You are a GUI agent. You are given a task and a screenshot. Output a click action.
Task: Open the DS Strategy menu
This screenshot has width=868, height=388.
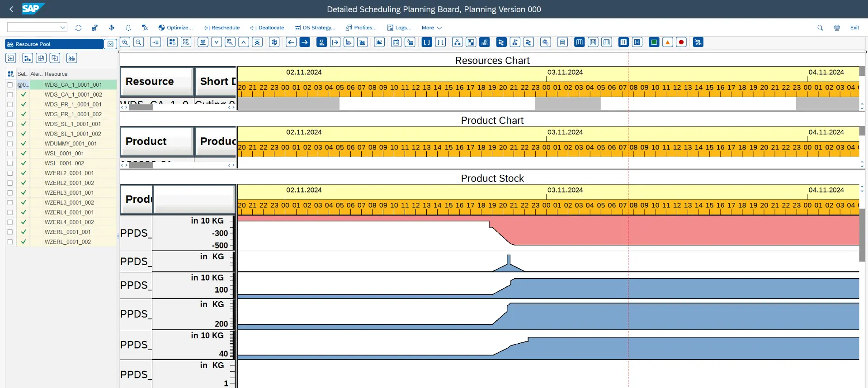(x=315, y=28)
